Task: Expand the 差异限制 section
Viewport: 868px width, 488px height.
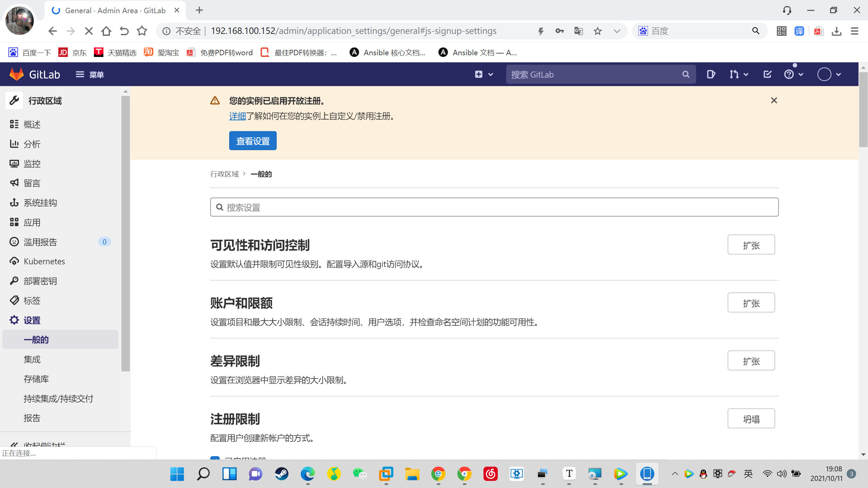Action: [751, 361]
